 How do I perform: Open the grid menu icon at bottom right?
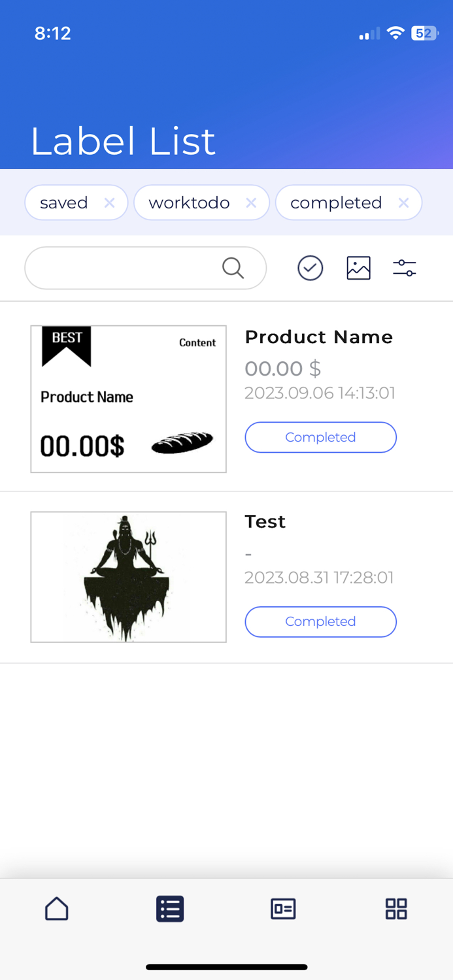tap(396, 908)
